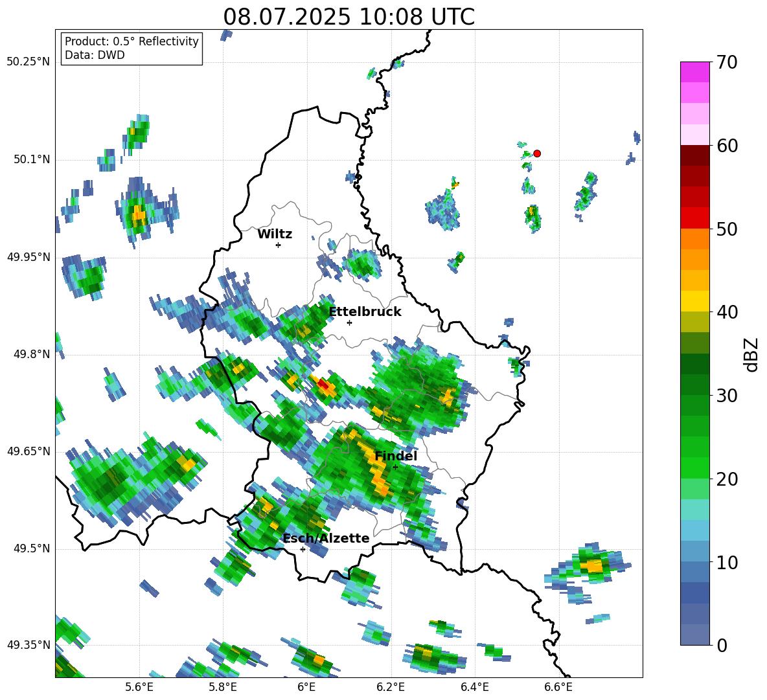Click the Product: 0.5° Reflectivity text
This screenshot has width=767, height=700.
click(x=132, y=41)
